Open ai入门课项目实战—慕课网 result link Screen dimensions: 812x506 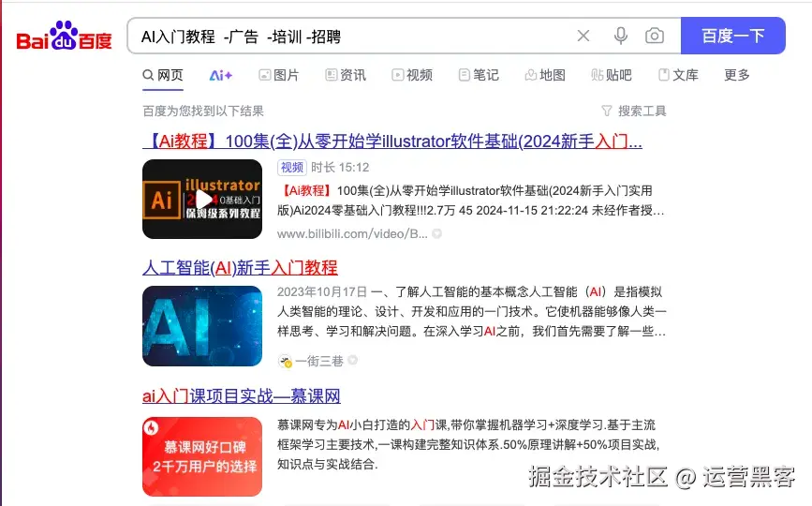[242, 396]
